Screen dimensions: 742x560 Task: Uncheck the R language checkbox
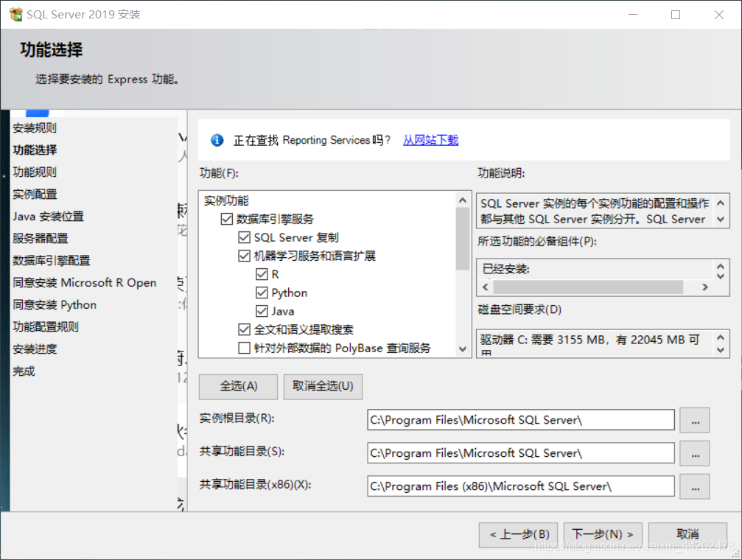pyautogui.click(x=262, y=274)
